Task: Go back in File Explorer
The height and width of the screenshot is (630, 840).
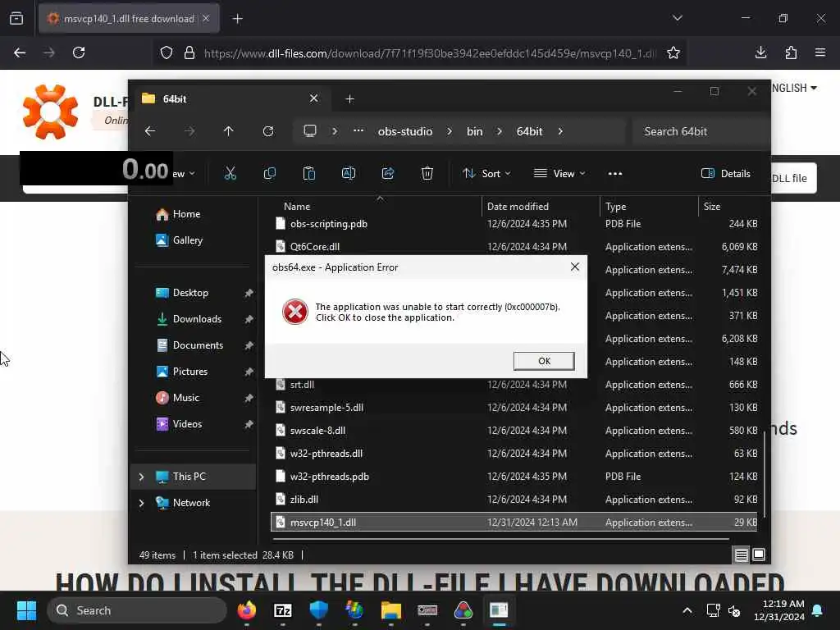Action: click(x=150, y=131)
